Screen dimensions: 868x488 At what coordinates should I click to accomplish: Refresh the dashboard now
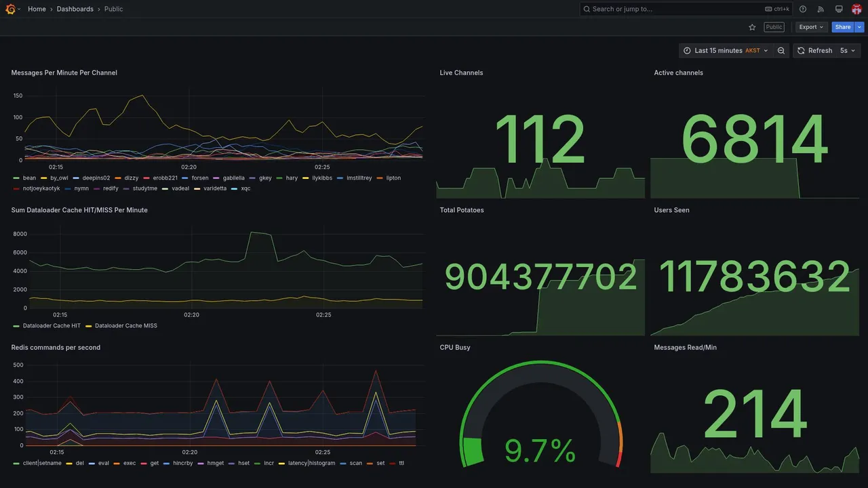pos(814,51)
